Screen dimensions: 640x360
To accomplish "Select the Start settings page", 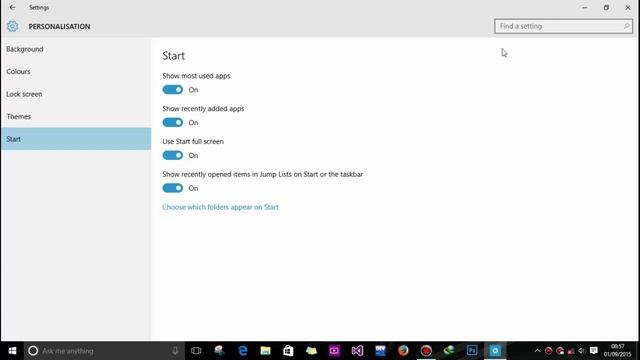I will coord(76,139).
